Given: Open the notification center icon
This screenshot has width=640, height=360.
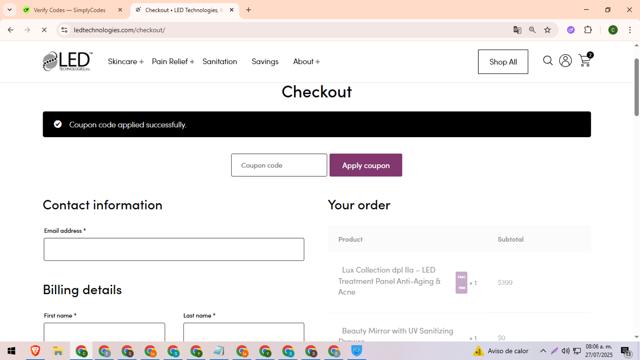Looking at the screenshot, I should click(x=626, y=351).
